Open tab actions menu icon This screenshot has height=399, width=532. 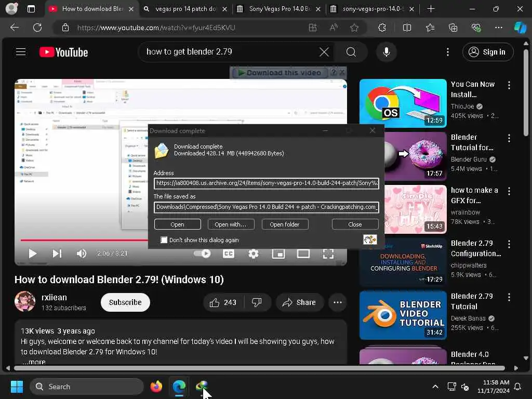[31, 9]
